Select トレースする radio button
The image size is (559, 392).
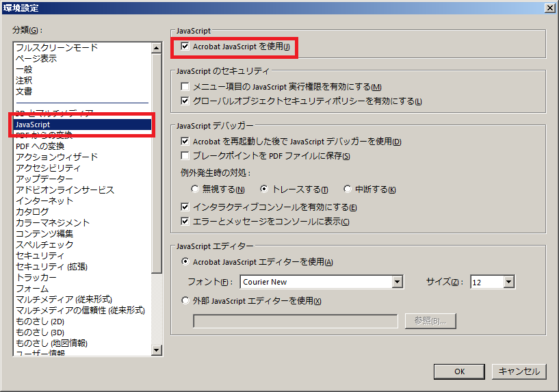click(264, 189)
